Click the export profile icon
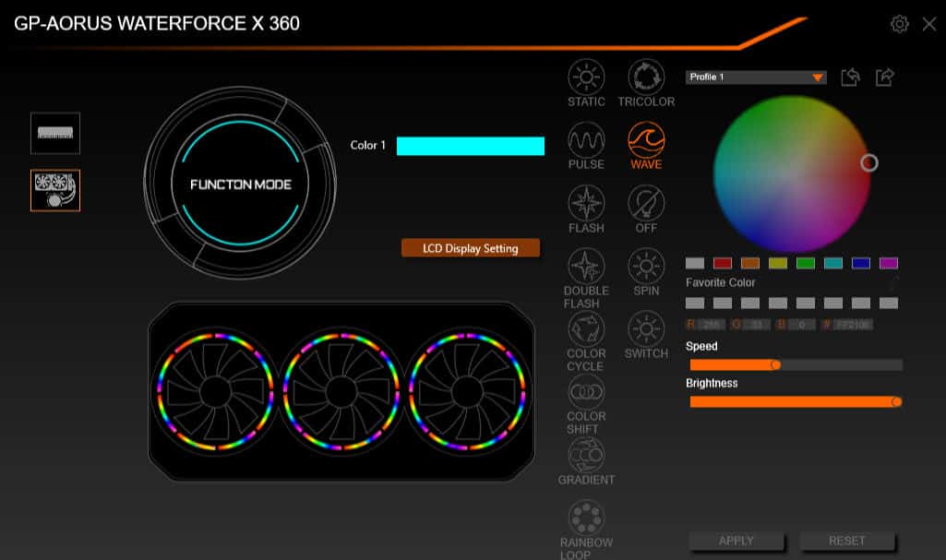 pyautogui.click(x=885, y=77)
